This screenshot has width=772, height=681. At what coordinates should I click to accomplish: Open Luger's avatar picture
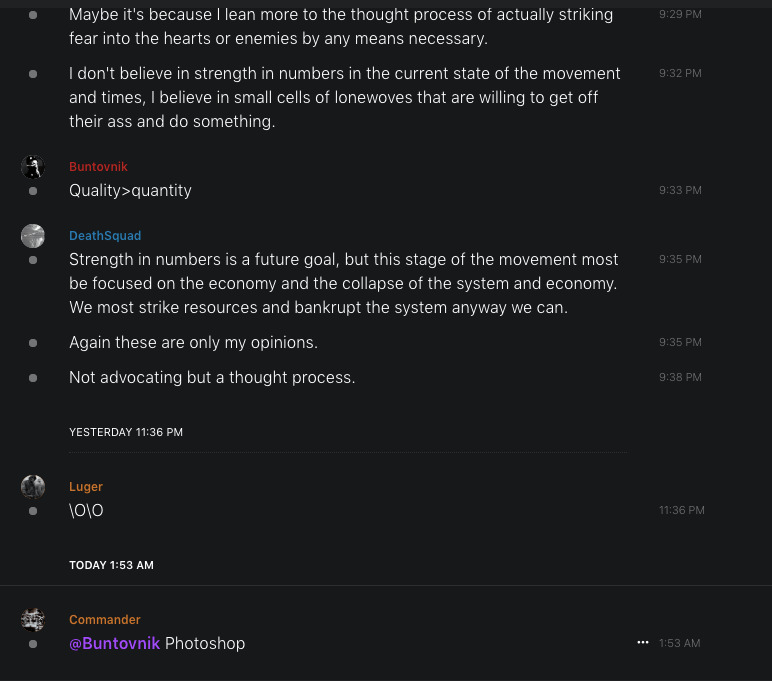click(33, 487)
